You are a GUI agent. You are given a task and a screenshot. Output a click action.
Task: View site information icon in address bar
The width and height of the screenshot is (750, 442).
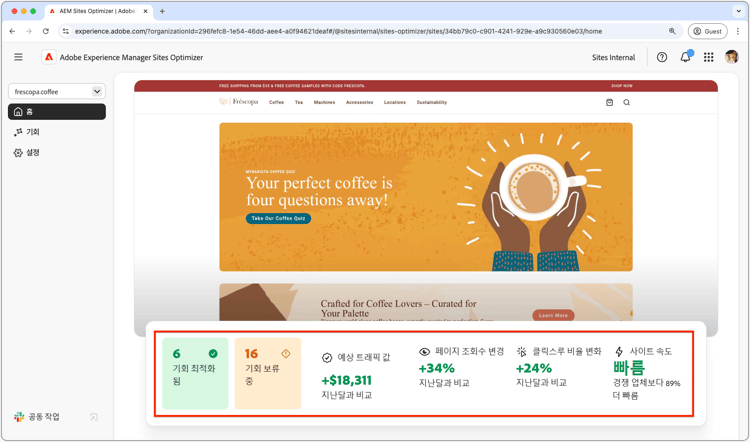66,31
